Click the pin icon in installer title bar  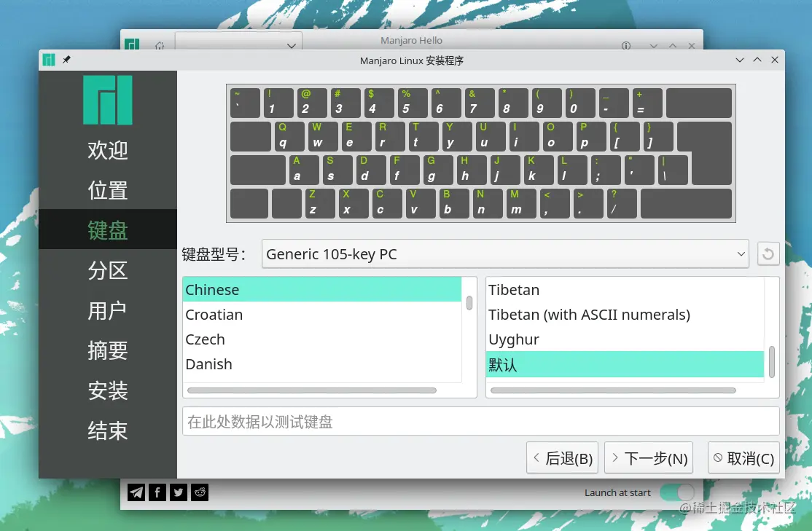click(x=66, y=60)
